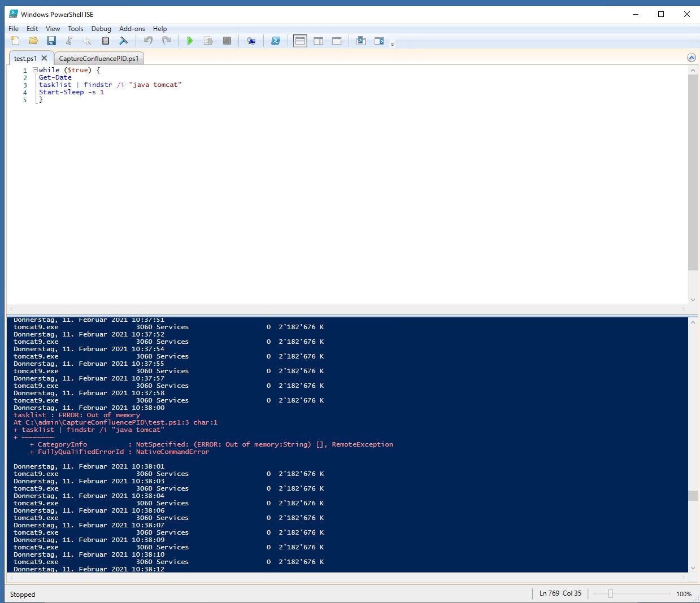The image size is (700, 603).
Task: Click the 100% zoom level label
Action: 684,594
